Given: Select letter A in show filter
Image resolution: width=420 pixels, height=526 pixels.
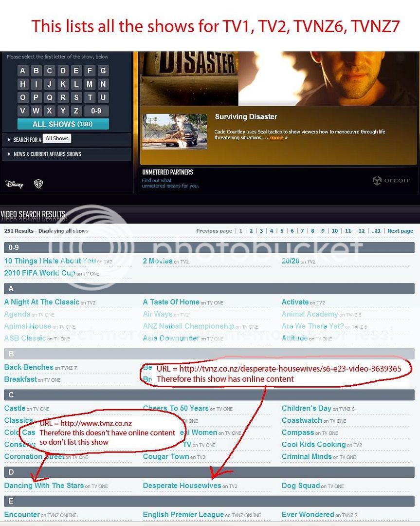Looking at the screenshot, I should tap(22, 71).
